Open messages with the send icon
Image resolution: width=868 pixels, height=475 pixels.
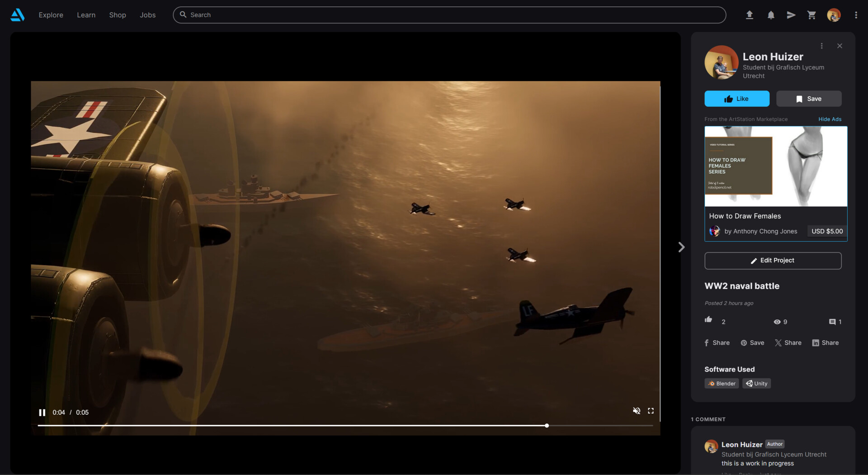pyautogui.click(x=790, y=15)
